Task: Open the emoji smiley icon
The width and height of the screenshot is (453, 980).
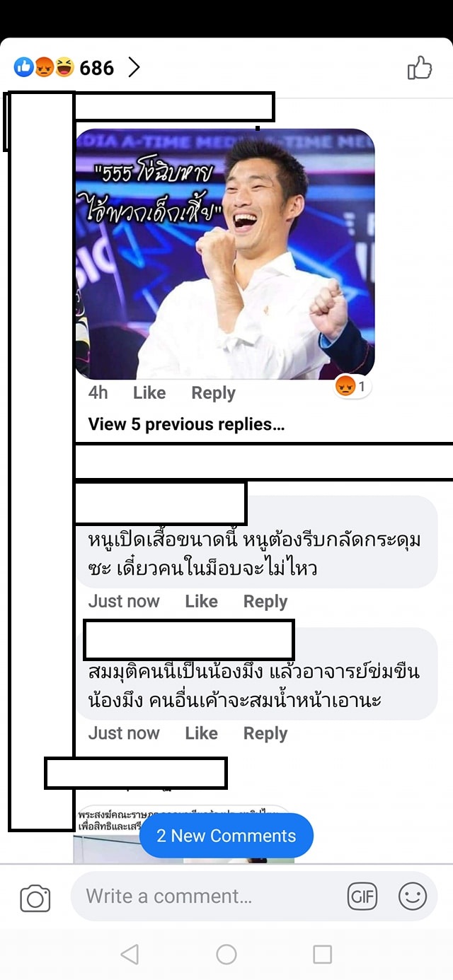Action: pos(413,897)
